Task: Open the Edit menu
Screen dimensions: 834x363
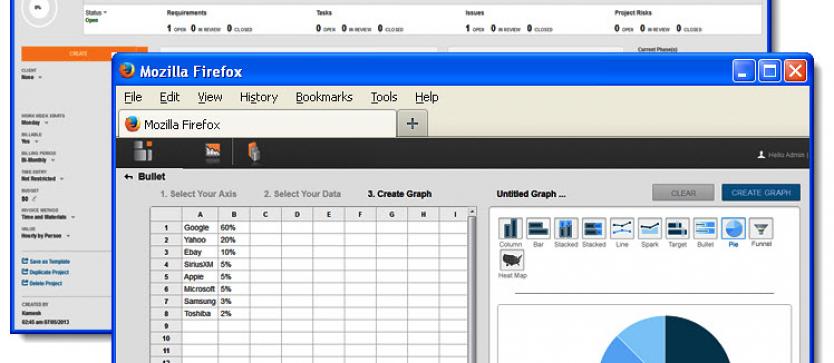Action: pos(170,97)
